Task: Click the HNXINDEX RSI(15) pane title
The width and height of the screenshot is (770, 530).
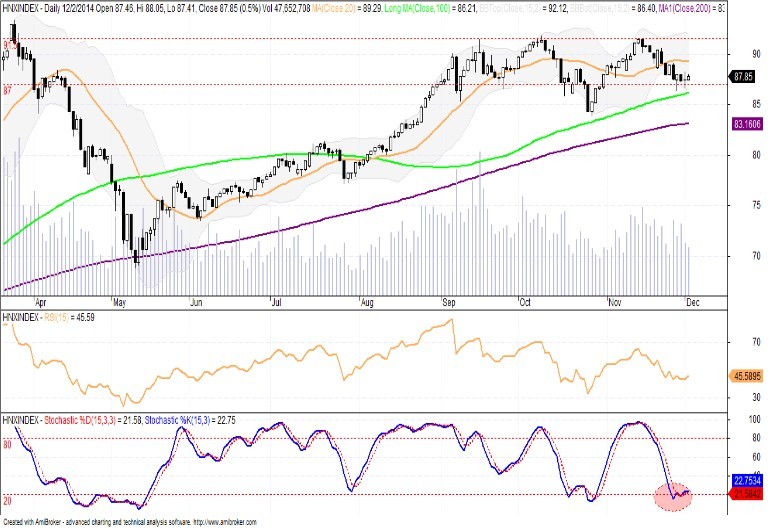Action: [x=40, y=317]
